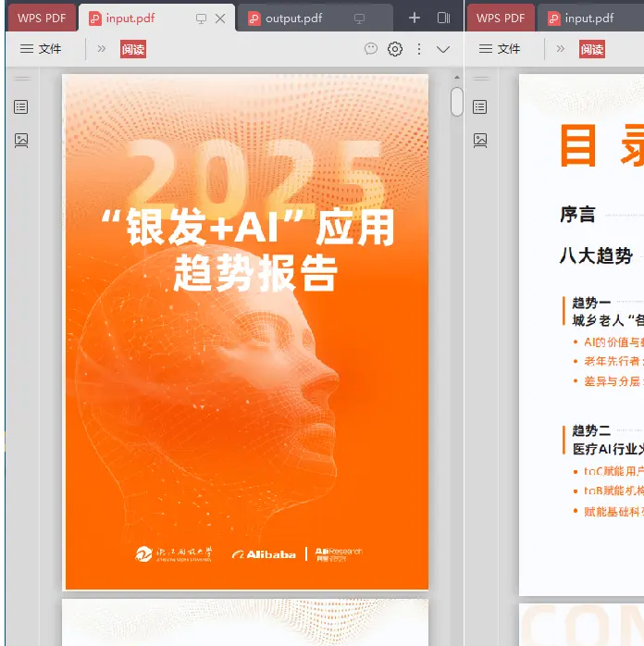Open thumbnail panel icon in right sidebar
The image size is (644, 646).
tap(479, 141)
